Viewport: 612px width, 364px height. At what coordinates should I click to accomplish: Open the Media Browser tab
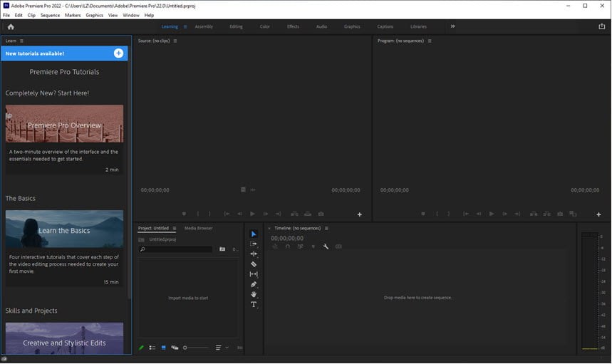coord(198,228)
